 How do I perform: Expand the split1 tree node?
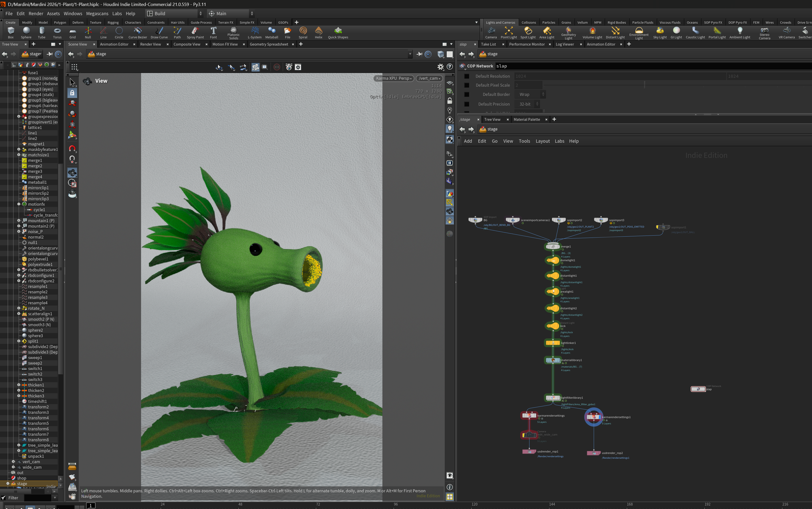[x=19, y=341]
